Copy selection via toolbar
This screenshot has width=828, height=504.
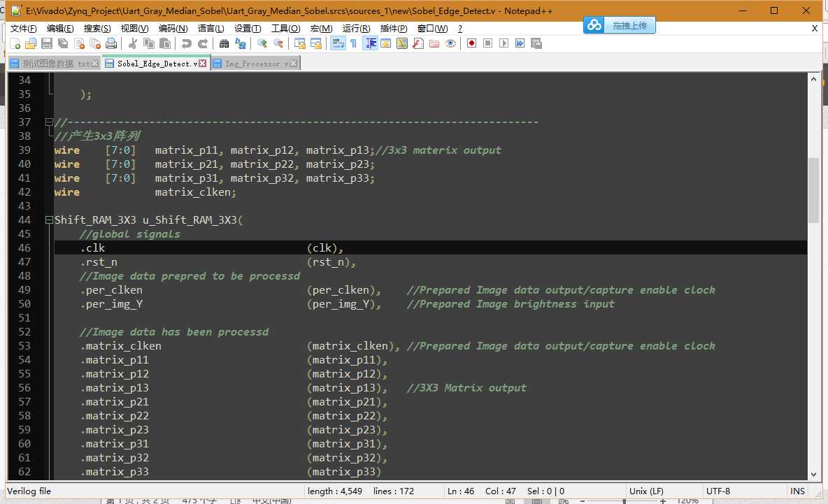149,43
